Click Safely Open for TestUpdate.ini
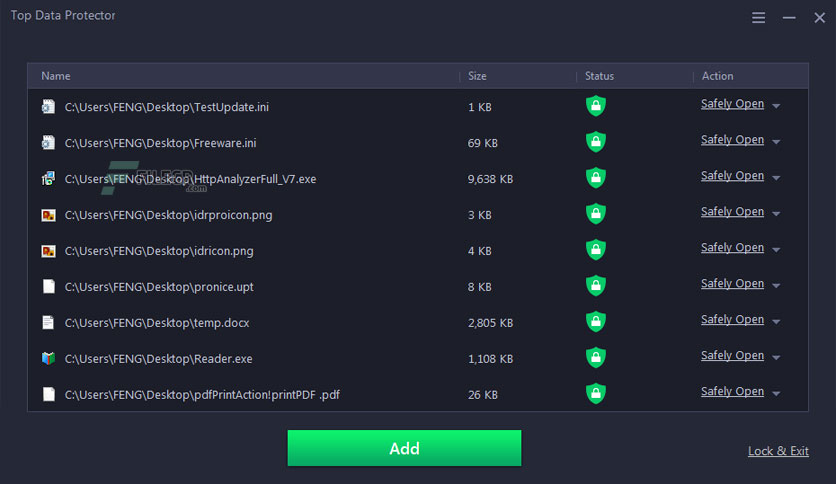Image resolution: width=836 pixels, height=484 pixels. coord(732,104)
